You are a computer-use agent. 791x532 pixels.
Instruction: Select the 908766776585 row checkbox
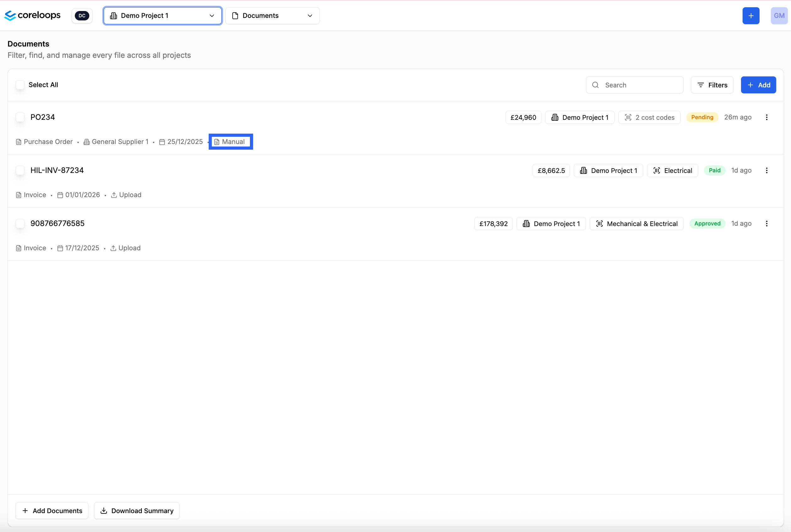pyautogui.click(x=20, y=224)
